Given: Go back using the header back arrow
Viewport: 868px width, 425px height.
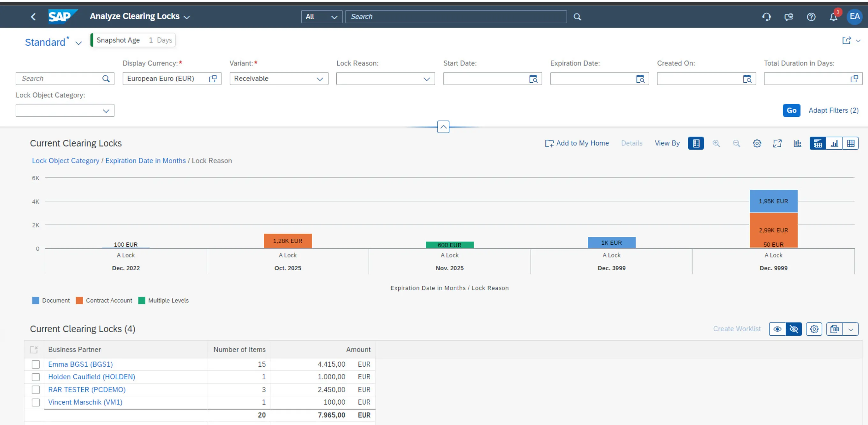Looking at the screenshot, I should pyautogui.click(x=33, y=17).
